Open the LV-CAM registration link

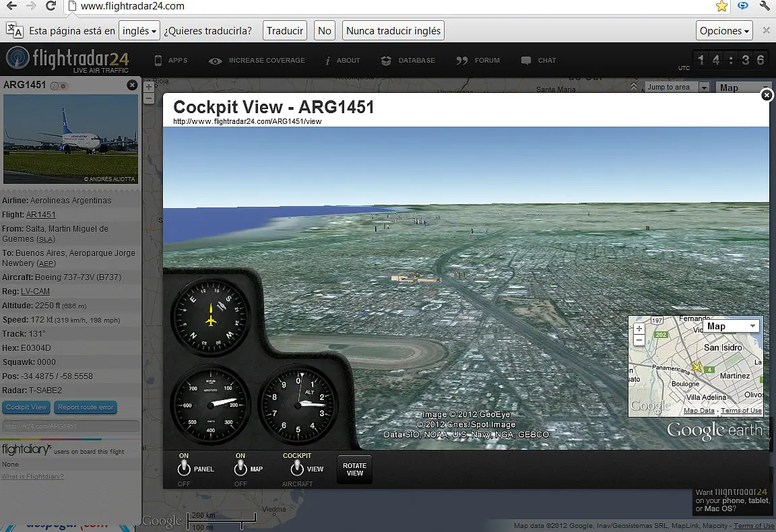click(35, 292)
